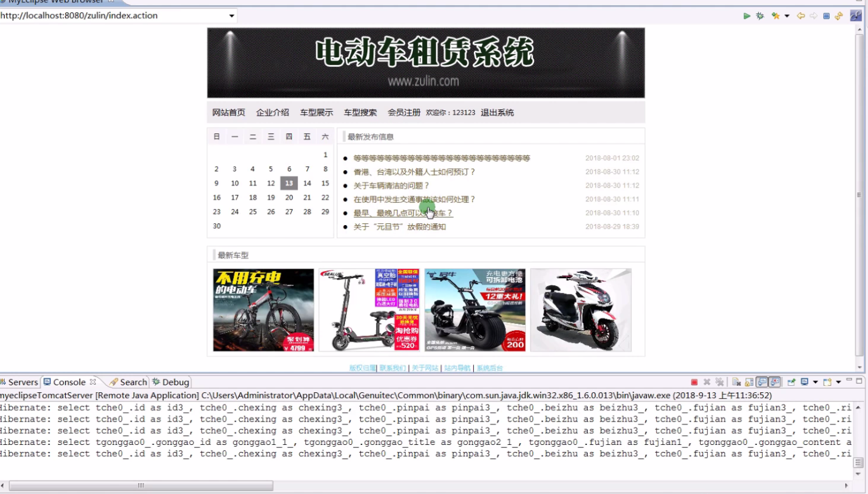This screenshot has width=868, height=494.
Task: Click the Open Console icon
Action: pos(828,382)
